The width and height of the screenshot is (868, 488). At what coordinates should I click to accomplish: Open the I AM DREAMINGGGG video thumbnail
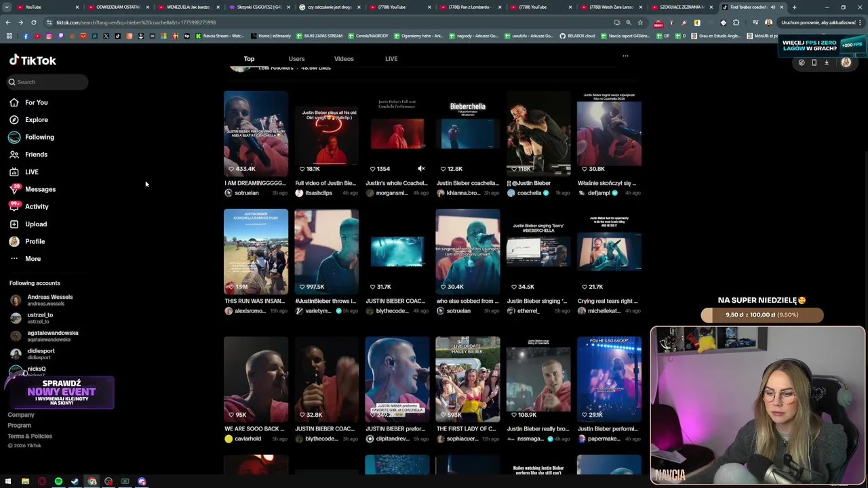pyautogui.click(x=256, y=133)
